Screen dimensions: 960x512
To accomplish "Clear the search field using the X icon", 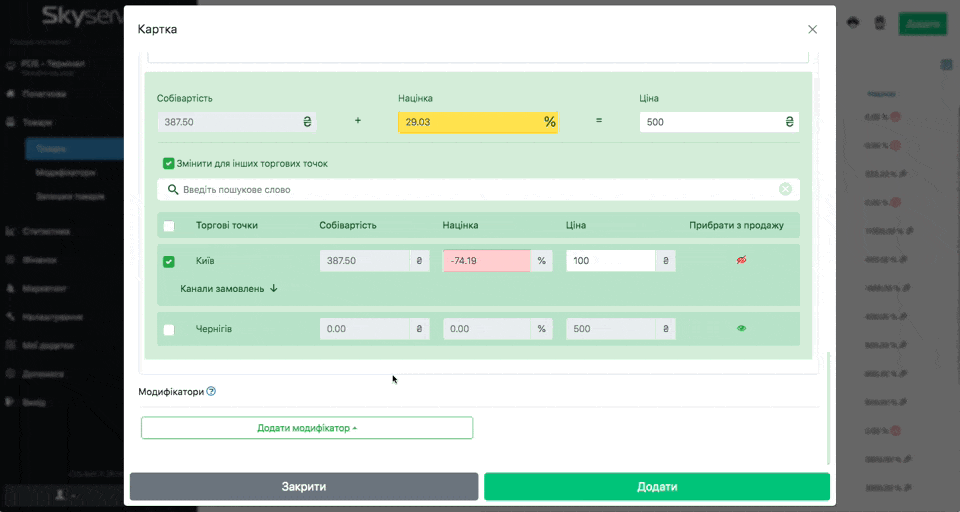I will point(785,189).
